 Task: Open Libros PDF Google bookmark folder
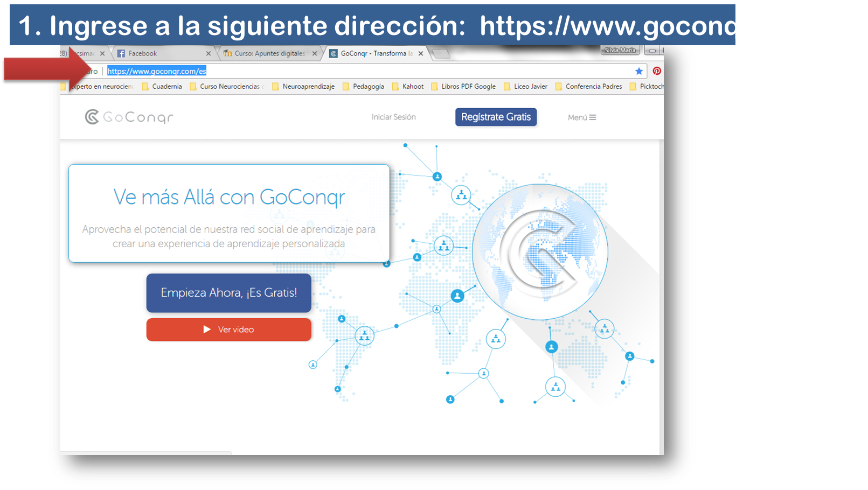click(463, 86)
